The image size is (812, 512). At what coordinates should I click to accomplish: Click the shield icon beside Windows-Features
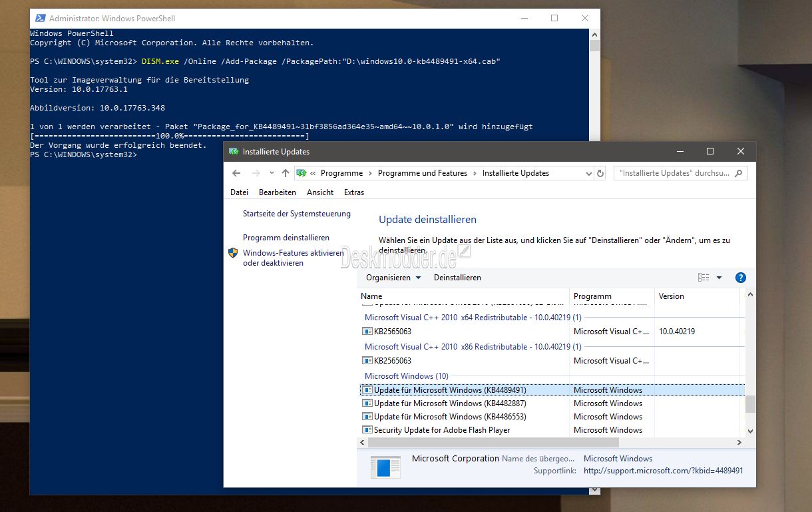point(233,253)
